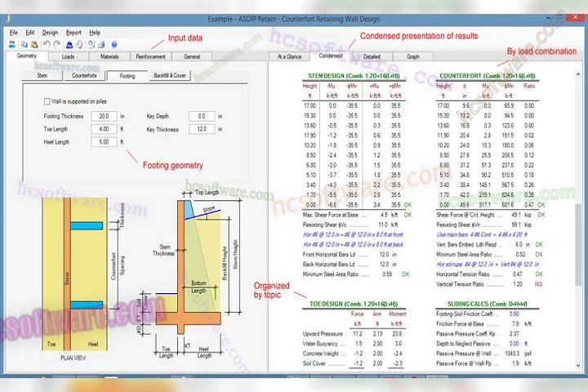Switch to the Loads tab
The image size is (588, 392).
click(x=68, y=56)
